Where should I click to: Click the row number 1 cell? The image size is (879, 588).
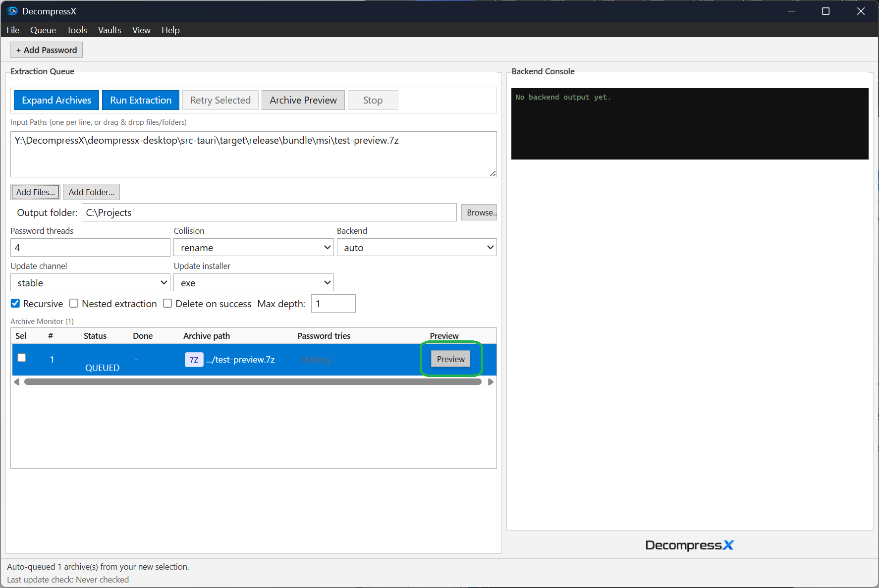click(52, 360)
